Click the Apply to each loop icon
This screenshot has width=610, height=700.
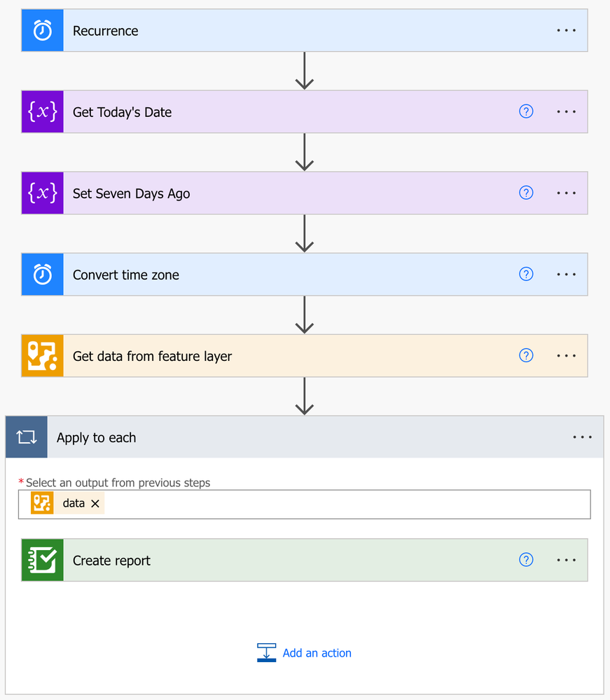pyautogui.click(x=27, y=437)
